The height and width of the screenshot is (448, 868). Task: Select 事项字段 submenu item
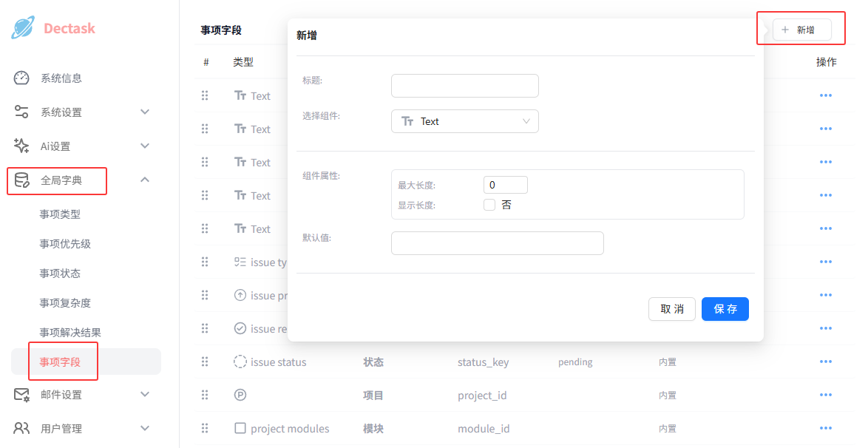click(86, 362)
